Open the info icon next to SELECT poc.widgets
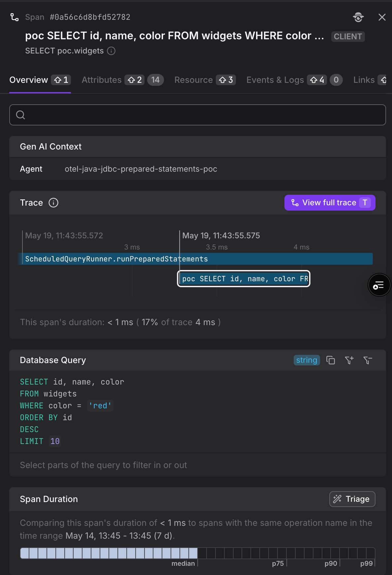The image size is (392, 575). point(112,51)
